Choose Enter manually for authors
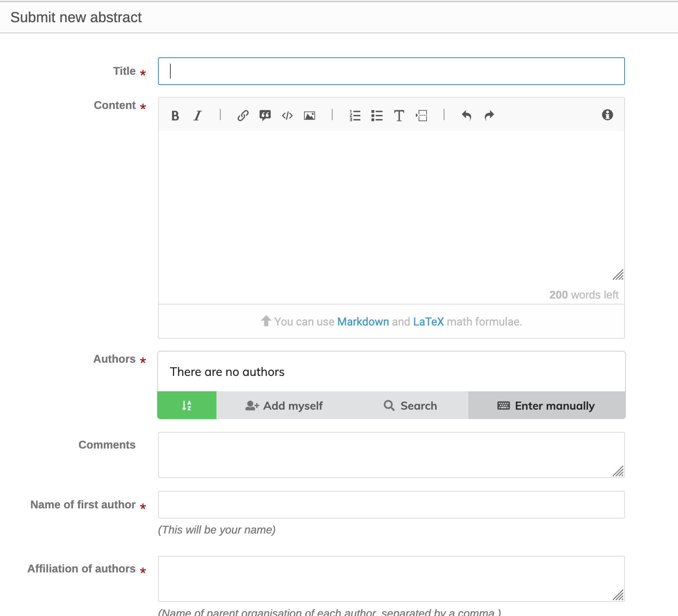Viewport: 678px width, 616px height. [546, 405]
